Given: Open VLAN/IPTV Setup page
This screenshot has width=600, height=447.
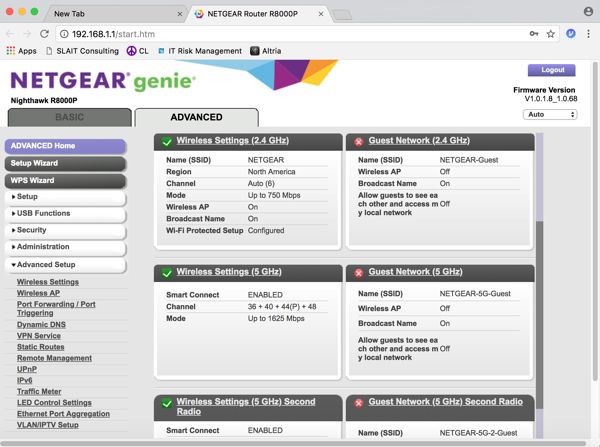Looking at the screenshot, I should coord(47,425).
